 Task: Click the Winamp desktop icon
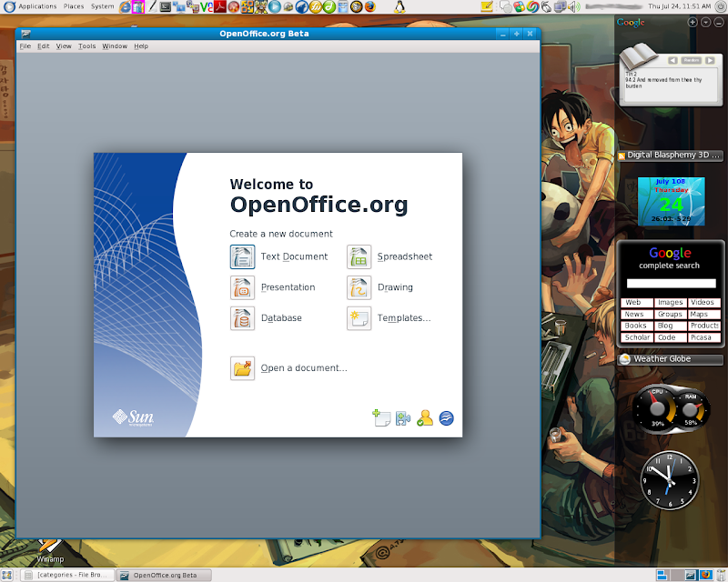coord(50,550)
